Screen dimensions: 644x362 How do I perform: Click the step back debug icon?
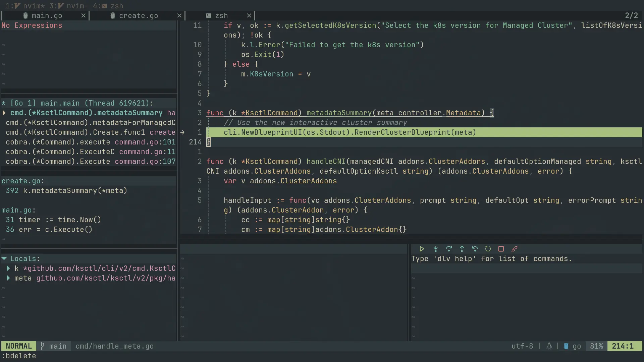475,249
